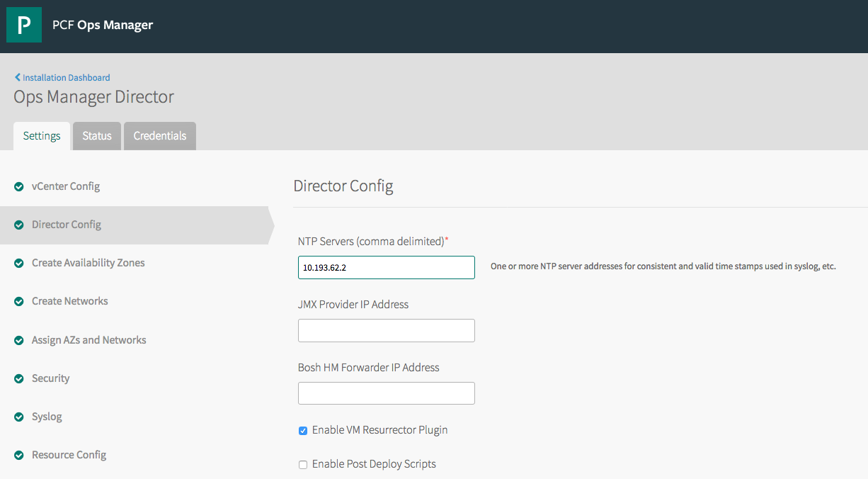Screen dimensions: 868x479
Task: Switch to the Status tab
Action: tap(97, 136)
